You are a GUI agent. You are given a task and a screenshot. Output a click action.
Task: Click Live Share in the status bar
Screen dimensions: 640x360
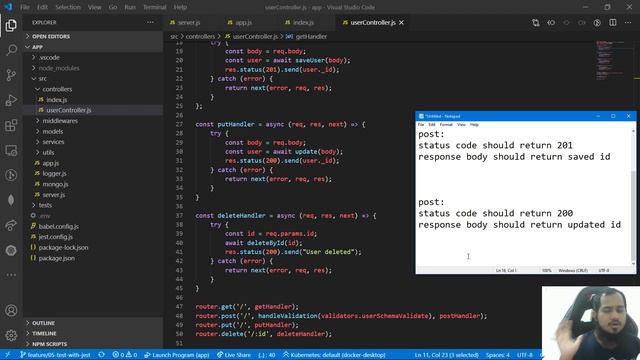(x=234, y=355)
